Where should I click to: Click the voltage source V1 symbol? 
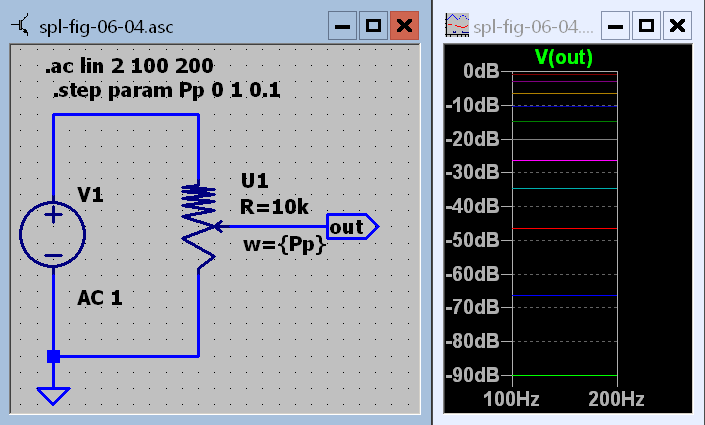tap(53, 233)
